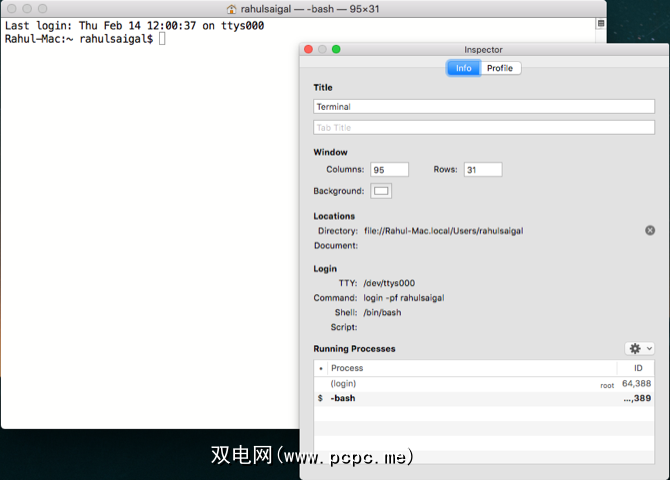Click the Last login line in Terminal
Screen dimensions: 670x480
click(134, 26)
